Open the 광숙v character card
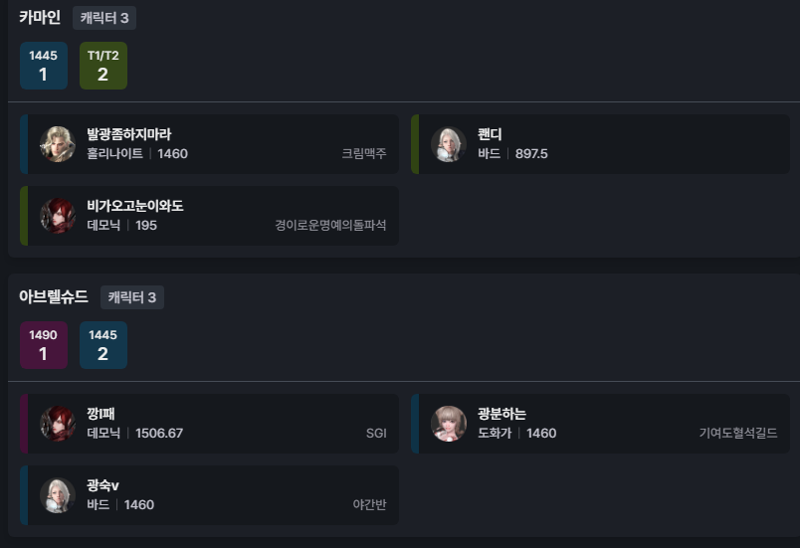The image size is (800, 548). (x=209, y=495)
